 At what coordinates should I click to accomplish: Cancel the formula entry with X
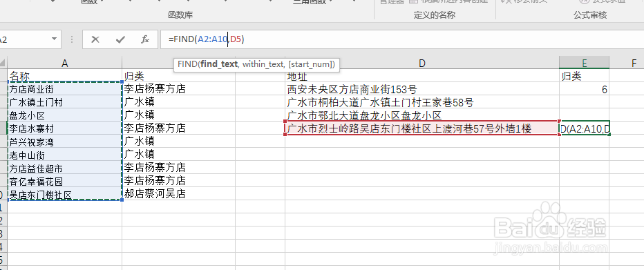point(95,39)
